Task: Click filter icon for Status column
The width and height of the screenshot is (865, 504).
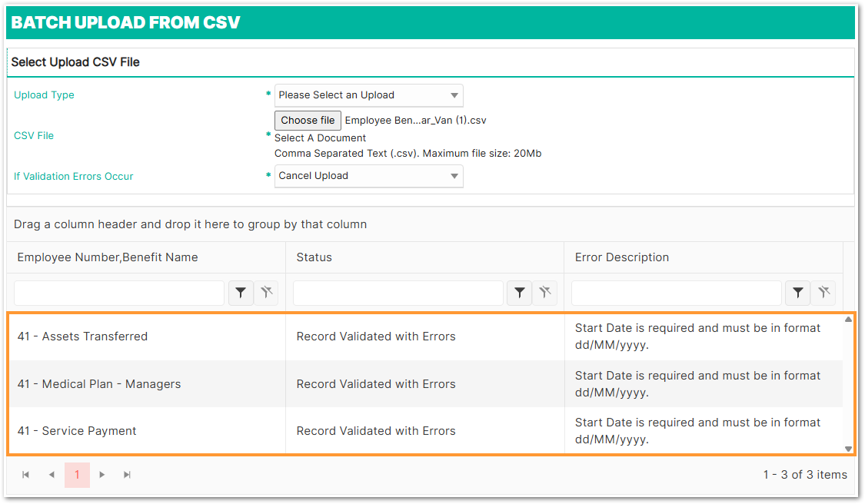Action: 520,293
